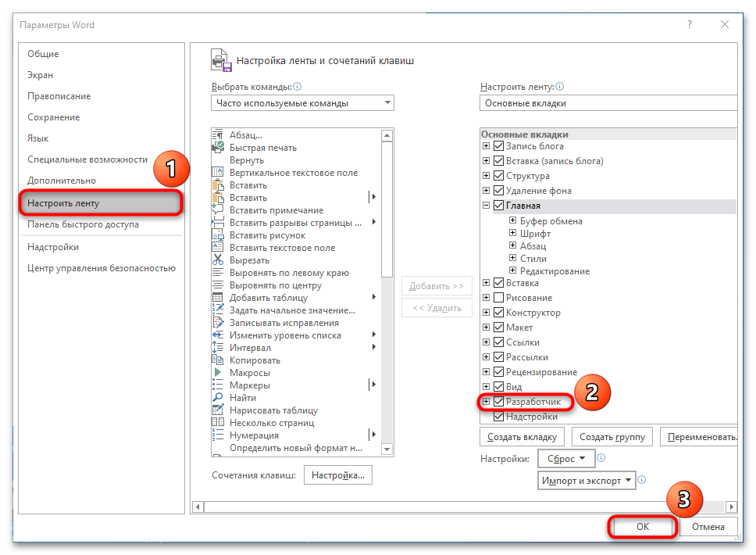Select the 'Добавить таблицу' table icon

click(x=218, y=297)
